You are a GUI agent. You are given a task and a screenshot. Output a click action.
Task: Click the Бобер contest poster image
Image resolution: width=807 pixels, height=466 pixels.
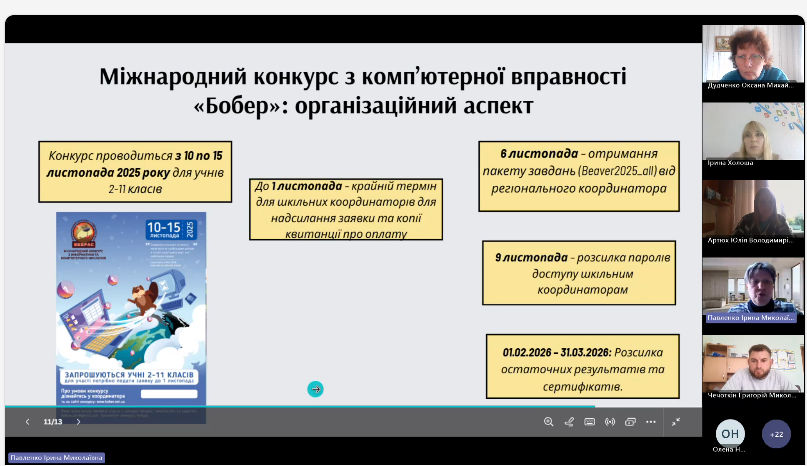point(131,318)
